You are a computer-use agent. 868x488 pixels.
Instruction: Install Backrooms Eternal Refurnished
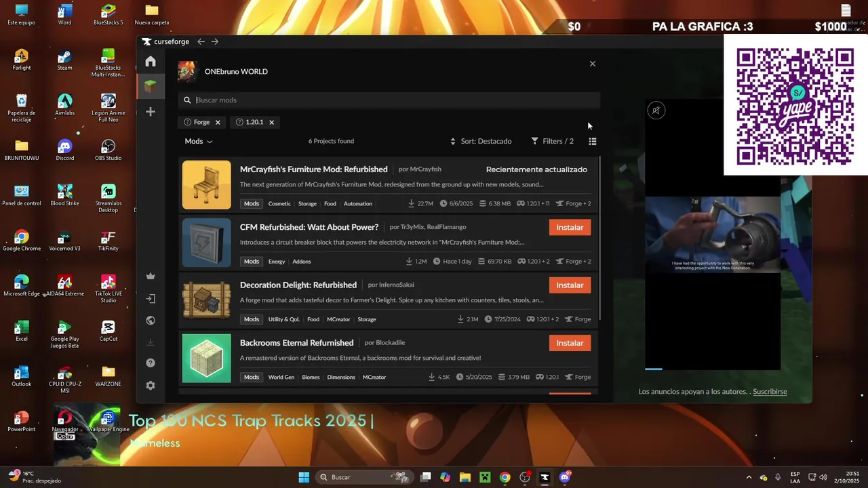coord(570,343)
